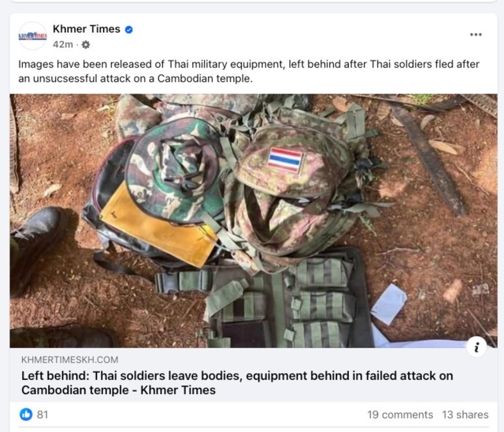This screenshot has height=432, width=504.
Task: Click the Thai flag patch in photo
Action: [285, 160]
